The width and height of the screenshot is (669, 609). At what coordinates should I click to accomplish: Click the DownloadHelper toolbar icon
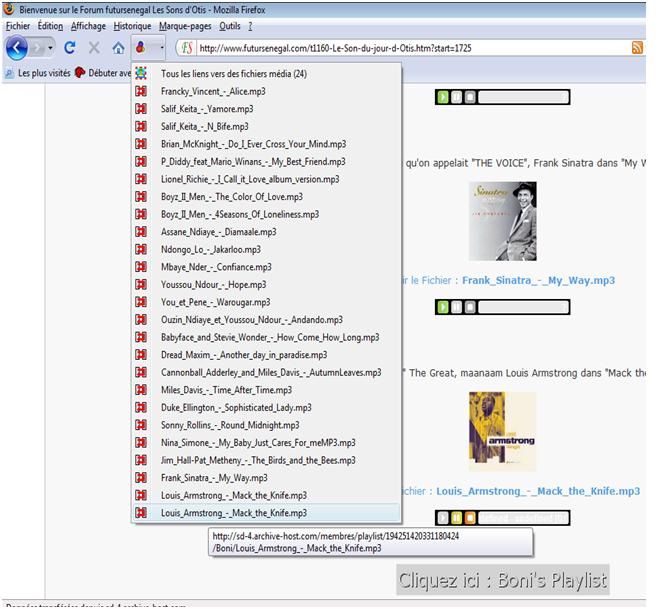[x=141, y=47]
